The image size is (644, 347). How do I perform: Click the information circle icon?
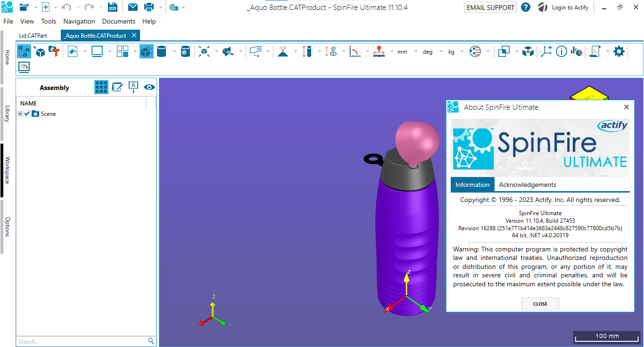tap(561, 51)
